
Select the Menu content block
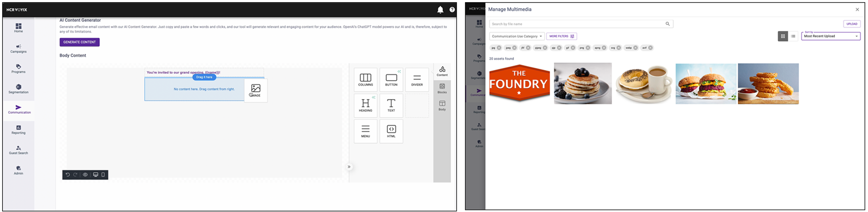[x=366, y=131]
